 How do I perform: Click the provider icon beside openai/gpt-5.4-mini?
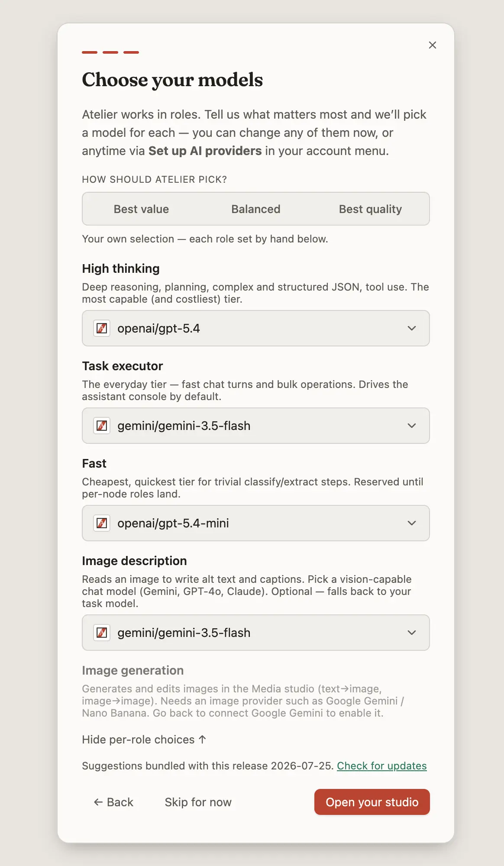pos(102,523)
